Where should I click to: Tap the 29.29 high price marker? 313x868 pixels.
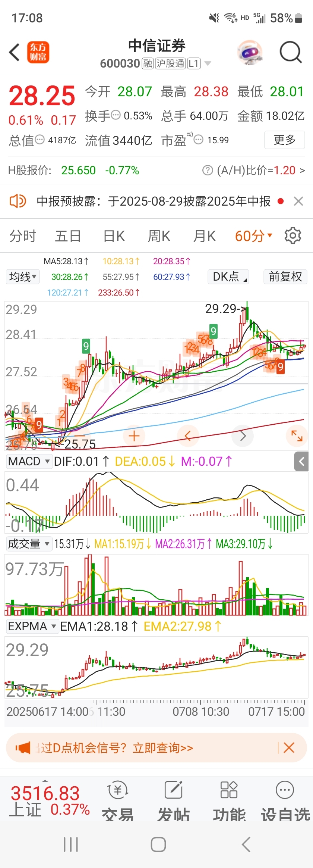pyautogui.click(x=225, y=309)
